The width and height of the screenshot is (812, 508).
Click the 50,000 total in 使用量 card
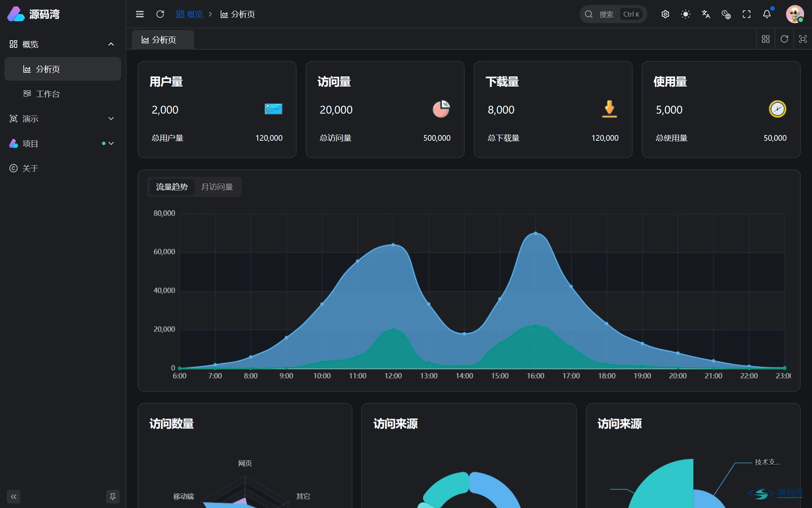(775, 138)
